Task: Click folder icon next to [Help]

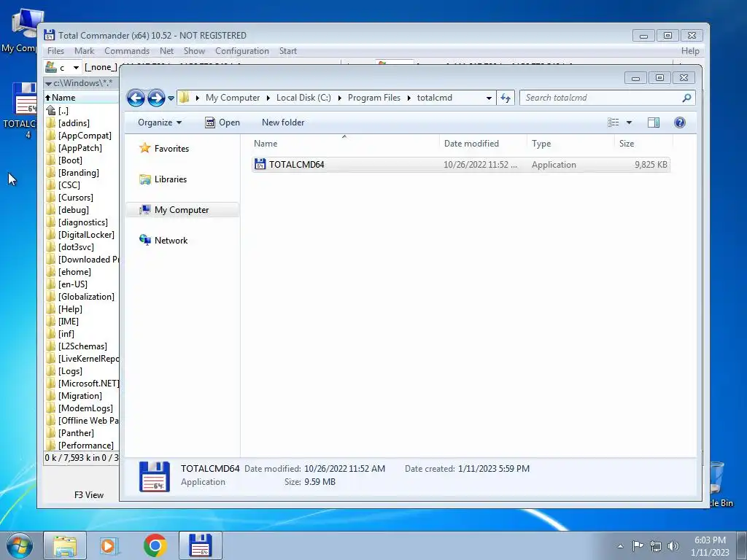Action: 51,309
